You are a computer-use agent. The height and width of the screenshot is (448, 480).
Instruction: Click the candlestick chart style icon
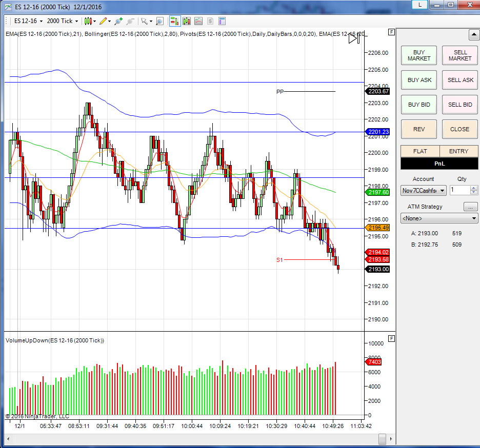tap(88, 21)
